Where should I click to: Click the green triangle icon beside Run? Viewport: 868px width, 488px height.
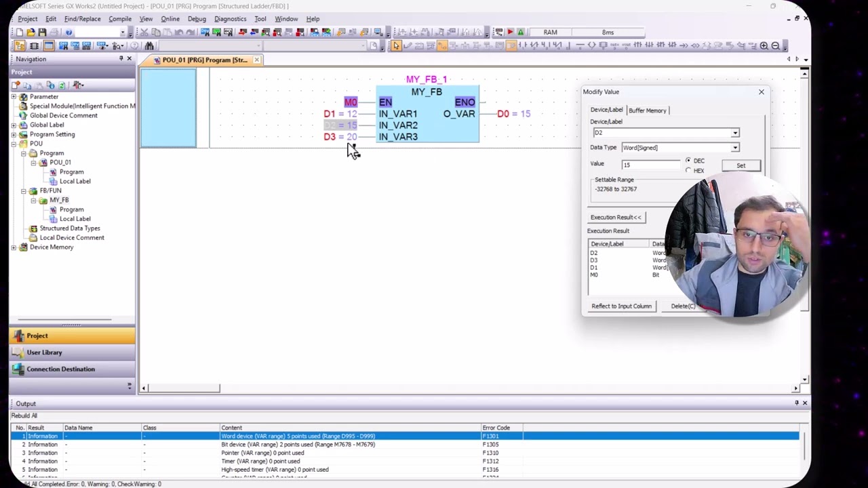pos(521,33)
